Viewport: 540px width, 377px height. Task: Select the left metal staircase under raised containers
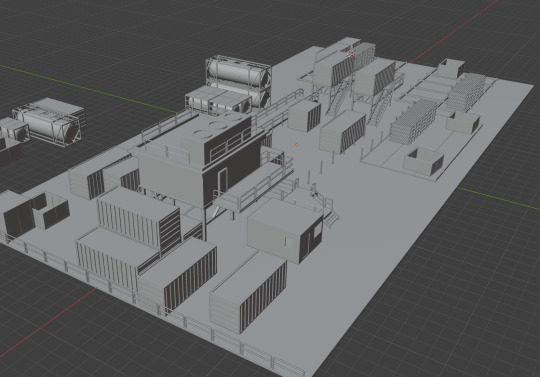tap(339, 98)
